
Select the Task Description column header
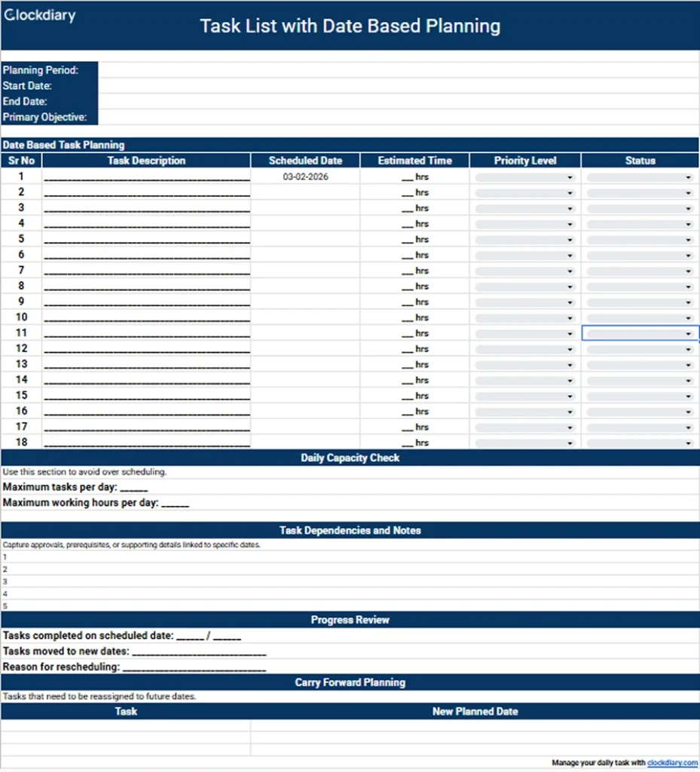(147, 161)
